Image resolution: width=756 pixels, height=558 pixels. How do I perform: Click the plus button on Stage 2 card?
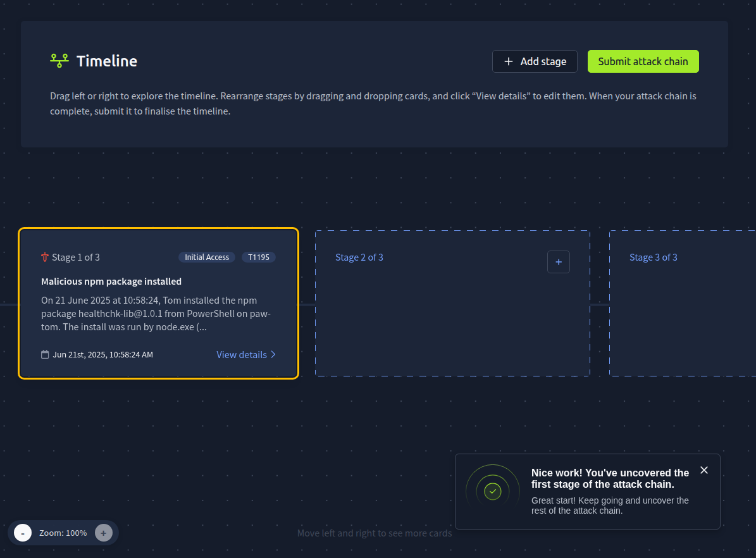(x=559, y=262)
